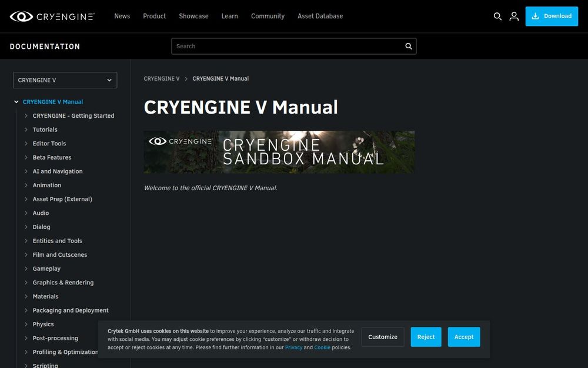Open the Community menu
Image resolution: width=588 pixels, height=368 pixels.
[268, 16]
